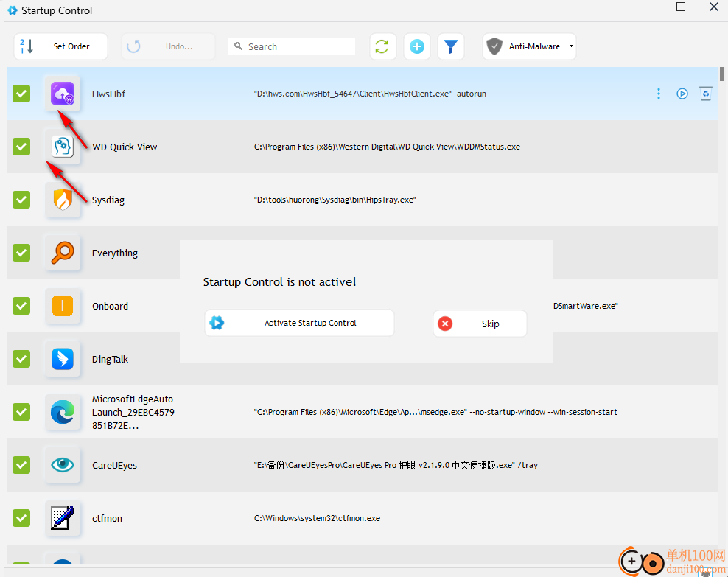This screenshot has height=577, width=728.
Task: Click the ctfmon.exe path text
Action: 317,519
